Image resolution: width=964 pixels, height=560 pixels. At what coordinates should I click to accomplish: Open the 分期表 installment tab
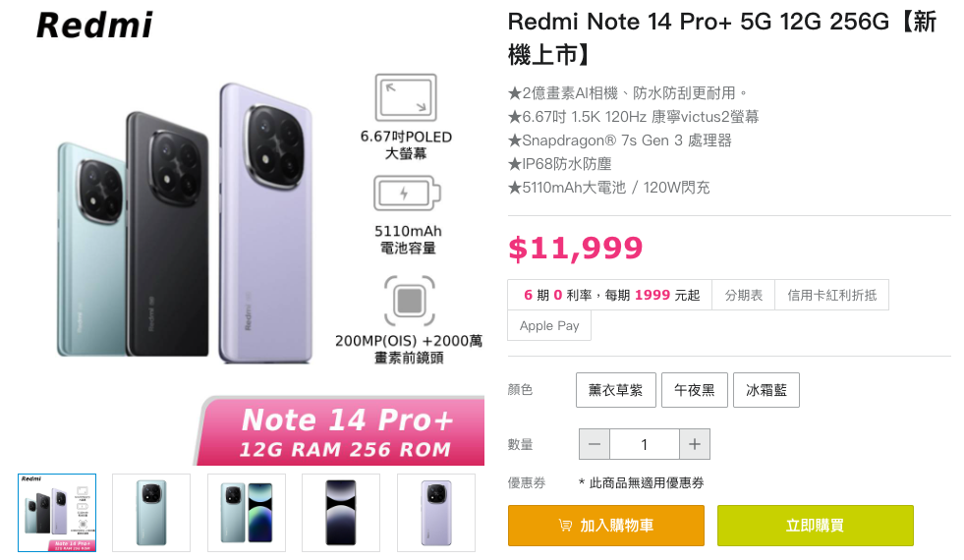pyautogui.click(x=744, y=295)
